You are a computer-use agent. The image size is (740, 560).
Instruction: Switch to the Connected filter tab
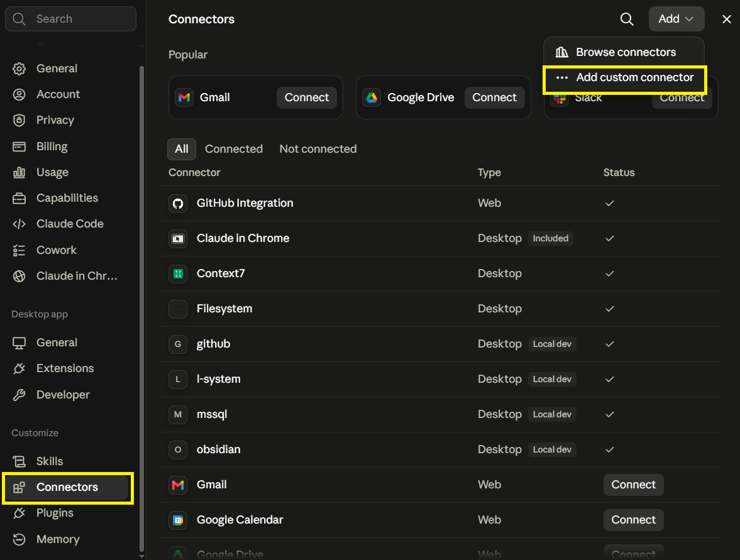pyautogui.click(x=234, y=149)
